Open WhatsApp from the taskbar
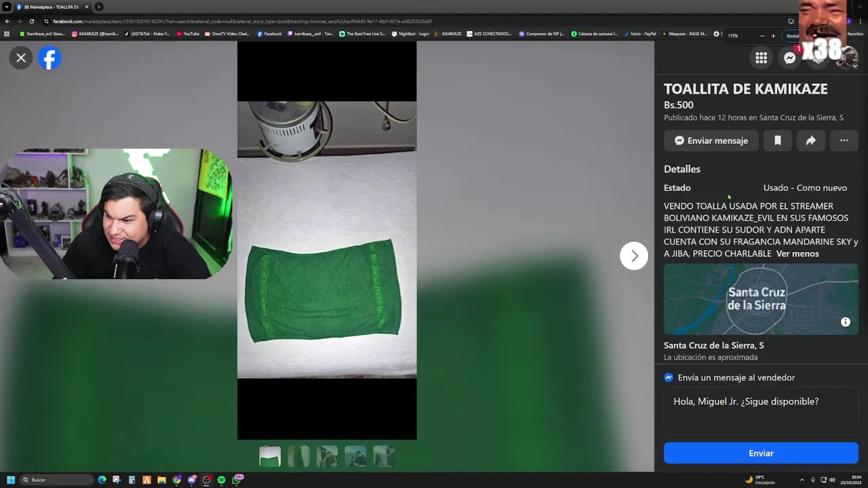Screen dimensions: 868x488 coord(237,480)
